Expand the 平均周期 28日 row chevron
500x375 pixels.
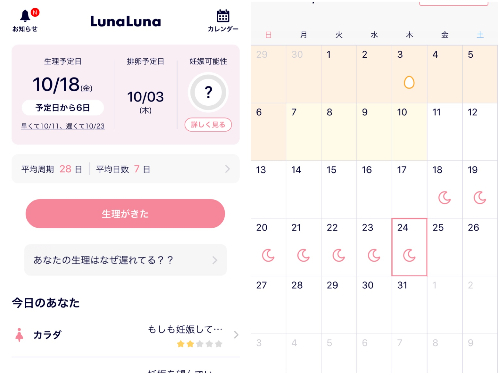tap(227, 169)
